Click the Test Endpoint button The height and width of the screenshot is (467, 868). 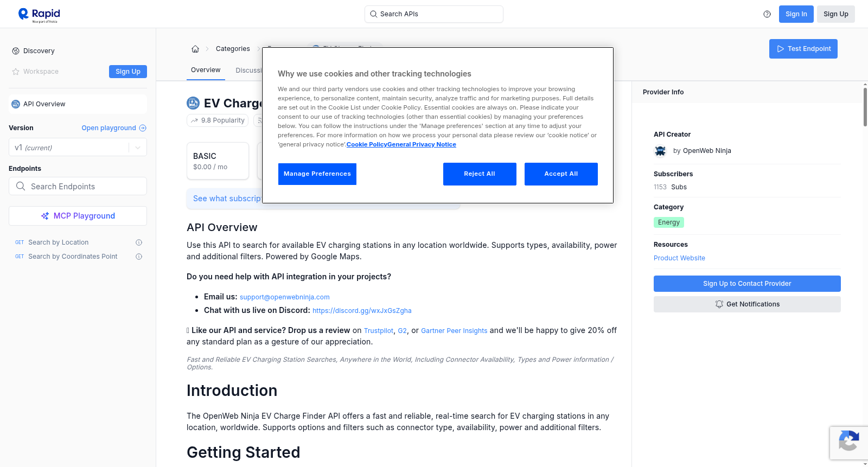[803, 49]
